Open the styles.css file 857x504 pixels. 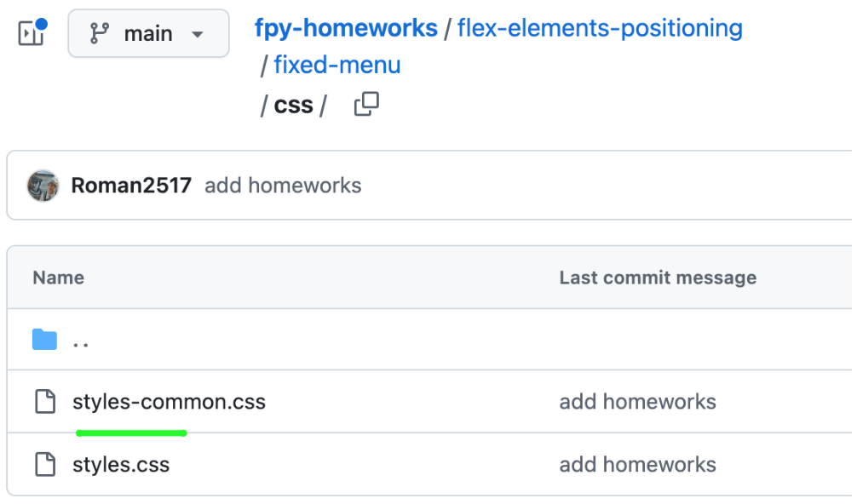pyautogui.click(x=121, y=465)
